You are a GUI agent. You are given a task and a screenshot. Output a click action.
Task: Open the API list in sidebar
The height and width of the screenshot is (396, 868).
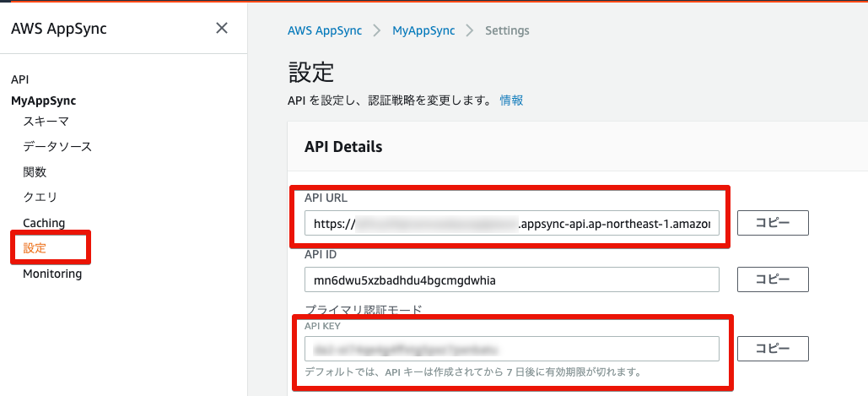coord(19,79)
